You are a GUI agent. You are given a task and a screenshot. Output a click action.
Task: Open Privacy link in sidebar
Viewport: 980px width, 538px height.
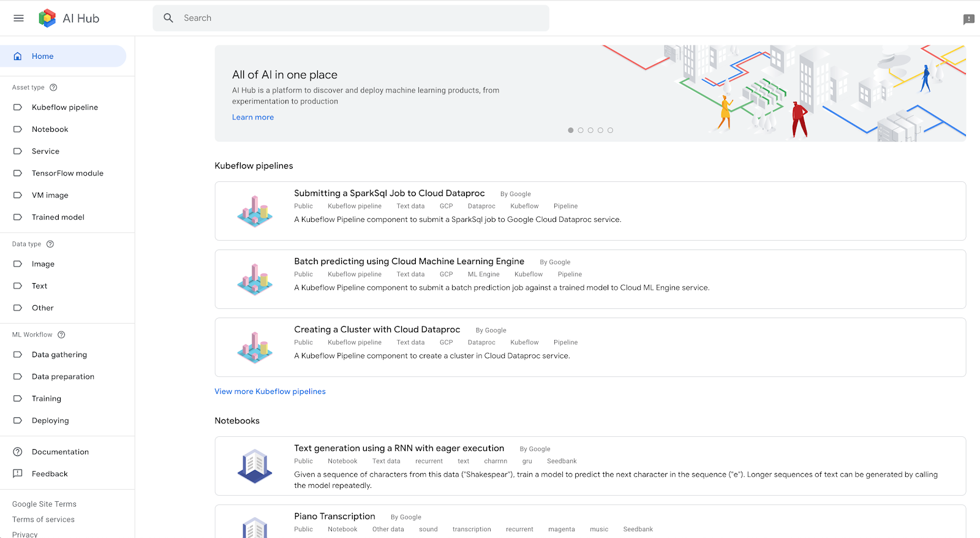tap(25, 534)
